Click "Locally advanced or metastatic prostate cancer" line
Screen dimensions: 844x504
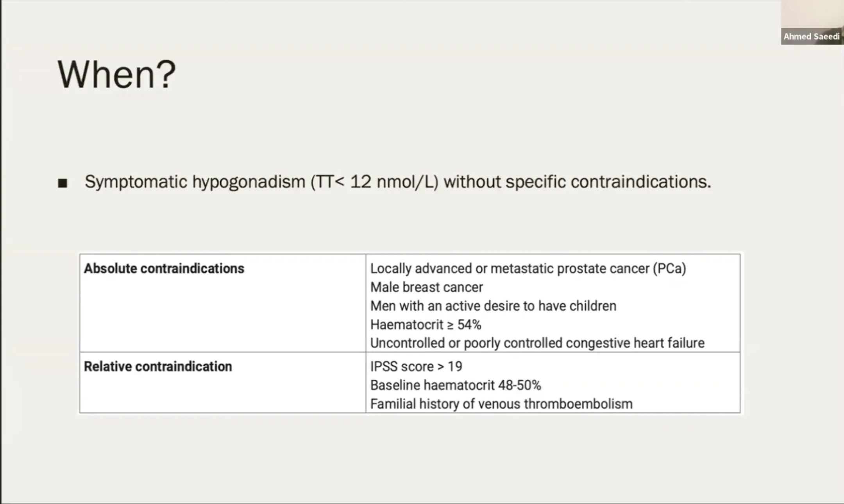click(510, 269)
